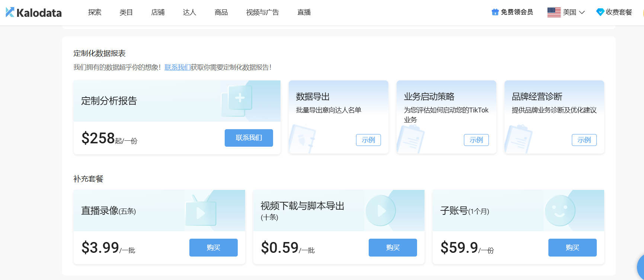The height and width of the screenshot is (280, 644).
Task: Click the $3.99 price text
Action: 100,248
